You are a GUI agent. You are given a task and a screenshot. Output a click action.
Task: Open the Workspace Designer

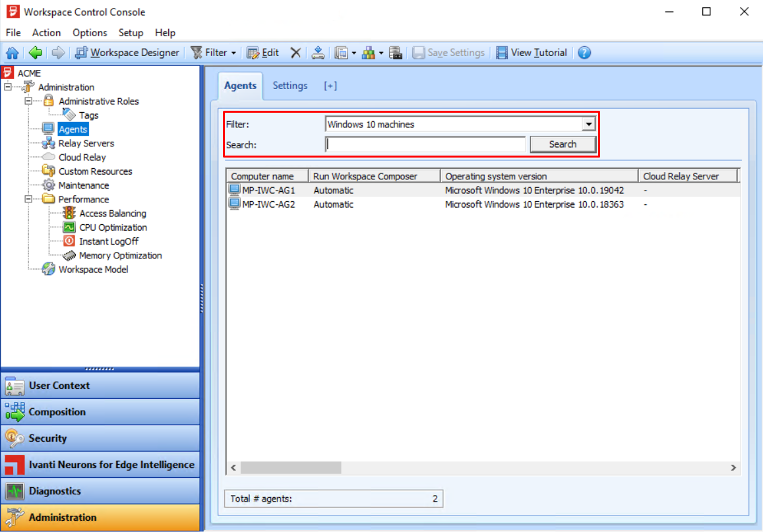click(127, 52)
